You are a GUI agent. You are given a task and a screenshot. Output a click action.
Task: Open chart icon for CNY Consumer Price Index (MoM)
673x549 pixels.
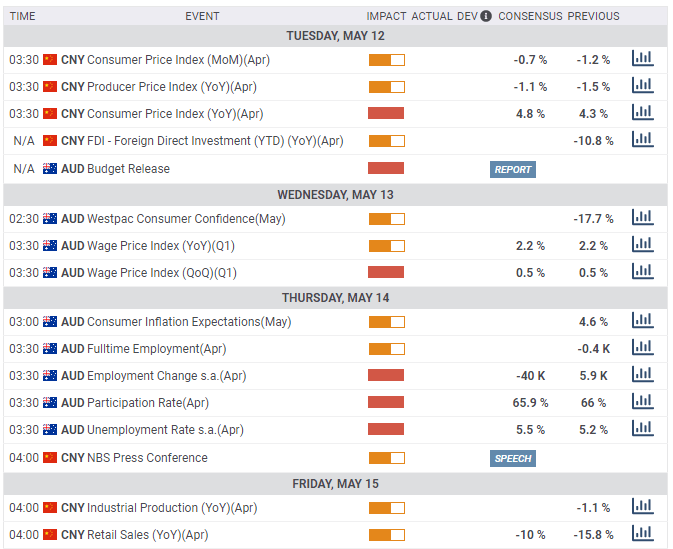tap(643, 59)
